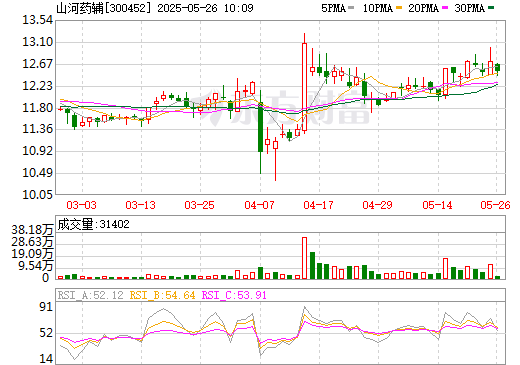Screen dimensions: 520x365
Task: Click the 11.36 price axis label
Action: pos(37,129)
